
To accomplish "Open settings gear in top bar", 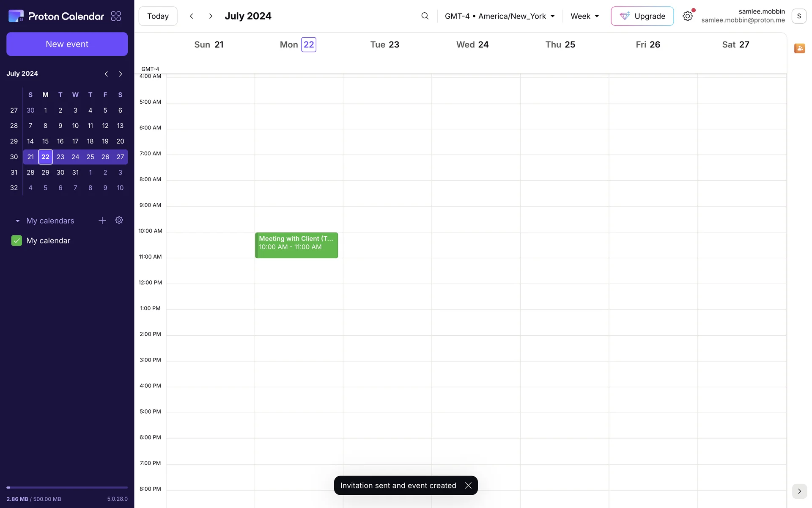I will [687, 16].
